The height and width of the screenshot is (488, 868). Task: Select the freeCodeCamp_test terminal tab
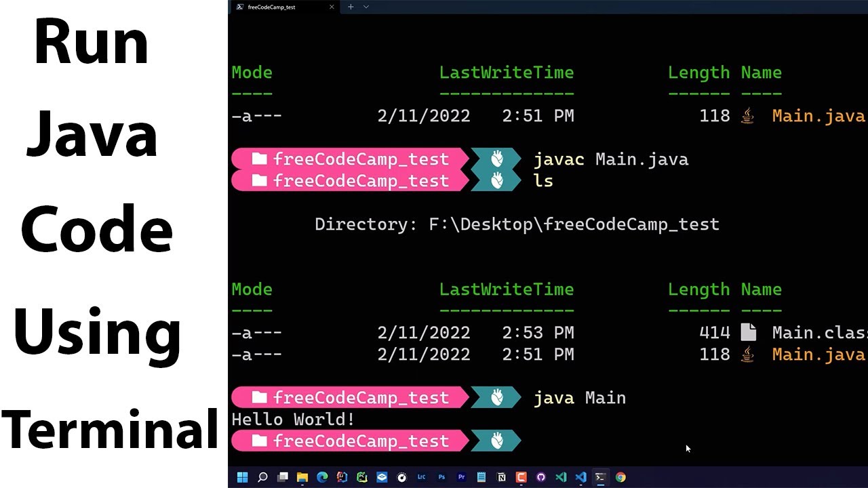coord(285,7)
